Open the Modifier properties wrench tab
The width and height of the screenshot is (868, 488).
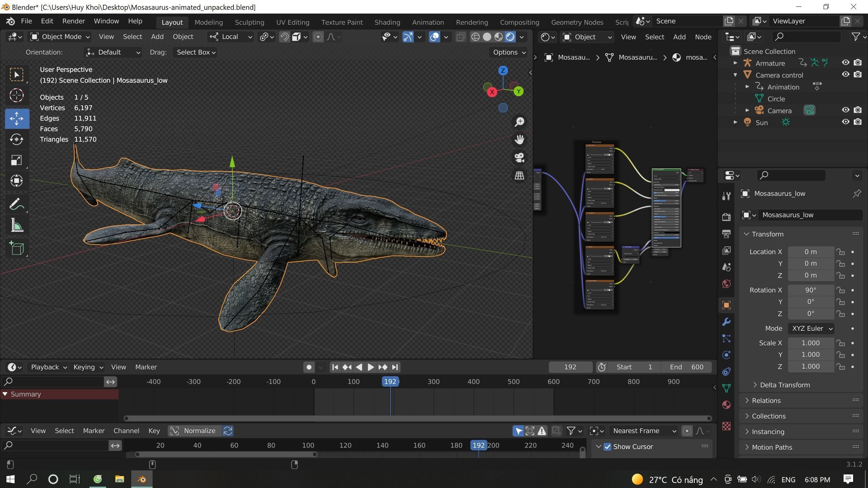pyautogui.click(x=726, y=322)
